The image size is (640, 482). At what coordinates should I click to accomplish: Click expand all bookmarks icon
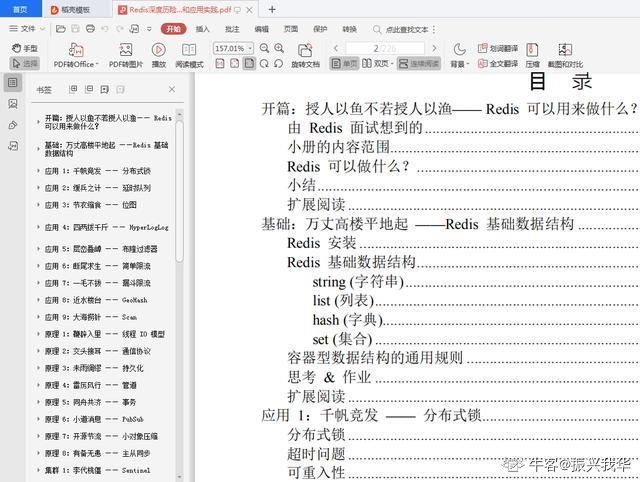(73, 89)
